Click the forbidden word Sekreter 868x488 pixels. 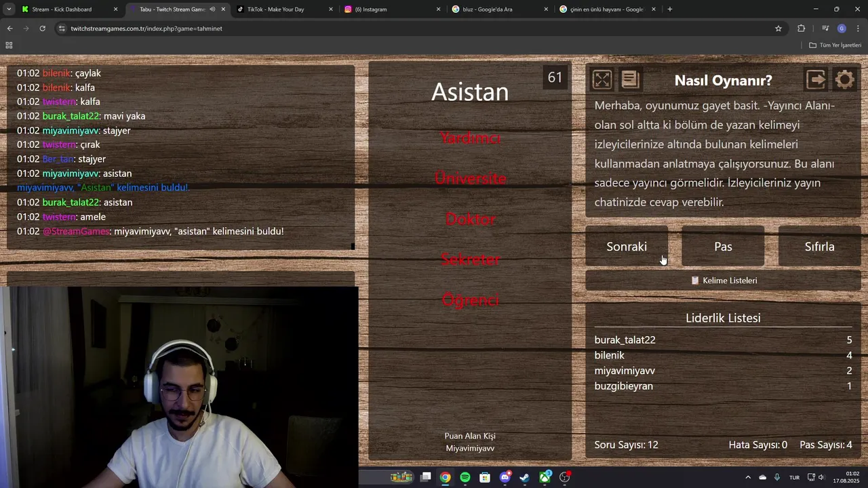pos(470,260)
